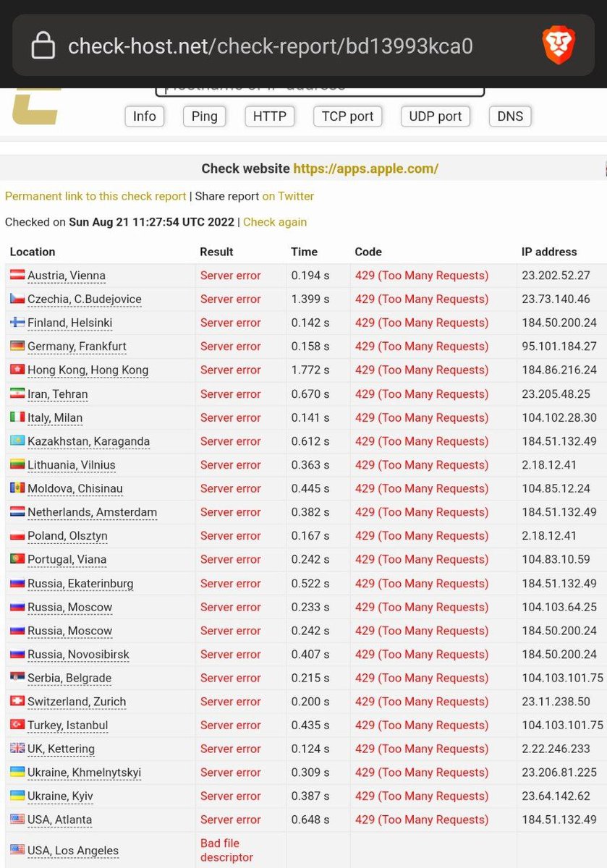
Task: Open Italy, Milan location
Action: (55, 417)
